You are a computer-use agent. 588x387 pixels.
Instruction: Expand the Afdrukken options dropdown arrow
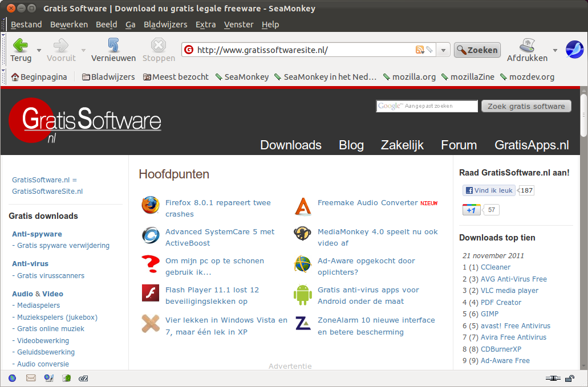(555, 50)
